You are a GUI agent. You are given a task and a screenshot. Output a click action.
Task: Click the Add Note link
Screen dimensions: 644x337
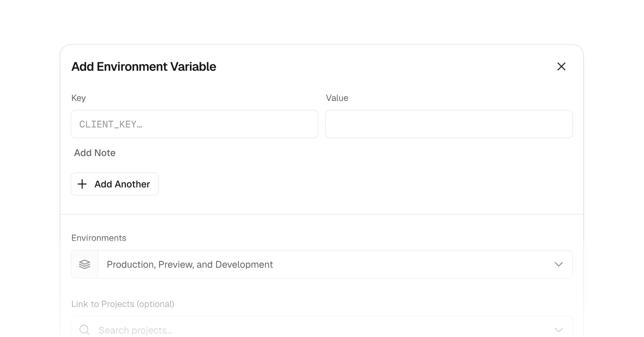[x=95, y=153]
